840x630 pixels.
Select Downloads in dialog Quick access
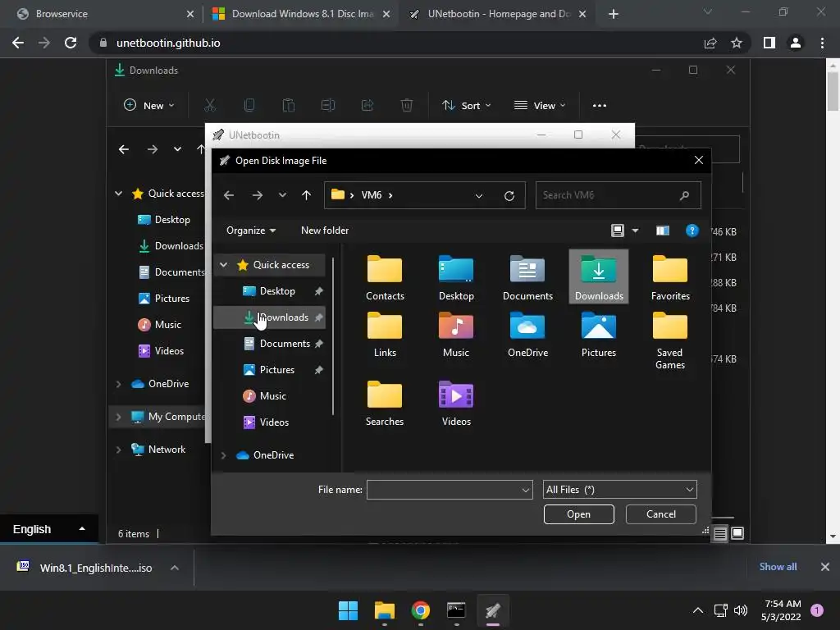point(269,317)
